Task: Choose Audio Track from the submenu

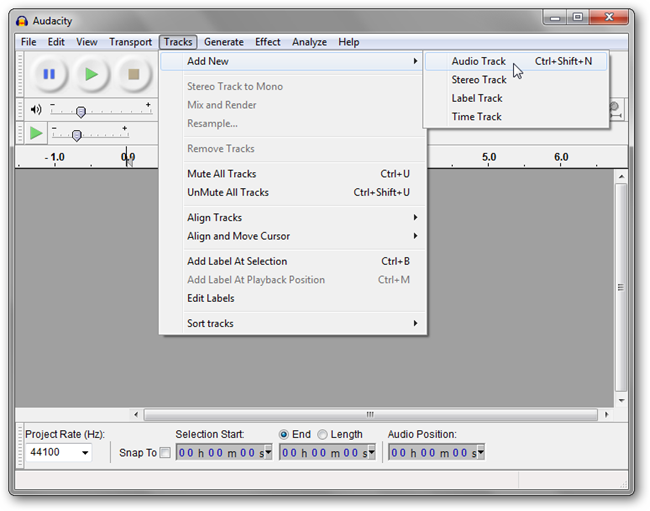Action: click(x=479, y=61)
